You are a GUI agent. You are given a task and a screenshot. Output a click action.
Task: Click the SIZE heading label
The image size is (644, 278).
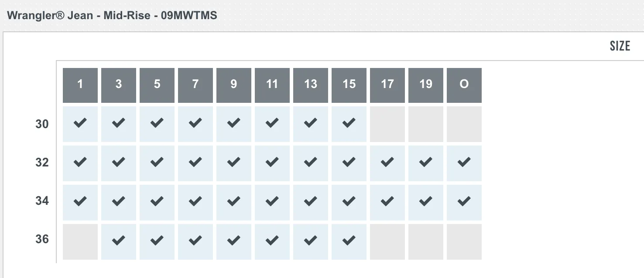point(620,46)
